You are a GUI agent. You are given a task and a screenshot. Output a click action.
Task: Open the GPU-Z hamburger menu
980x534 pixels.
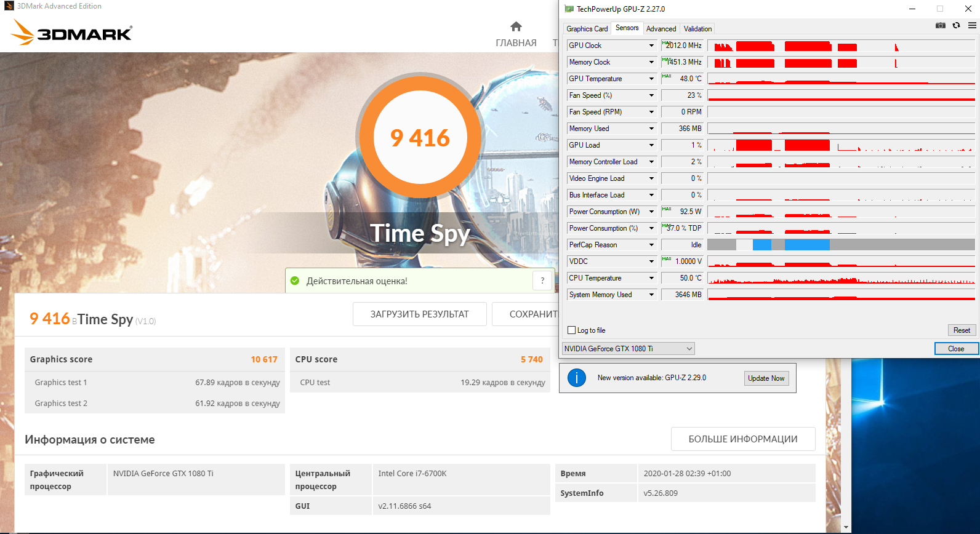(x=972, y=25)
